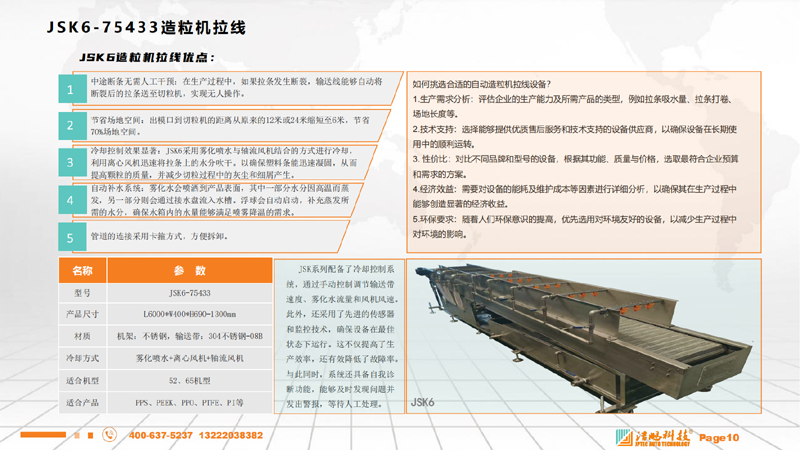Click the advantage text starting 自动补水系统
800x450 pixels.
point(220,200)
